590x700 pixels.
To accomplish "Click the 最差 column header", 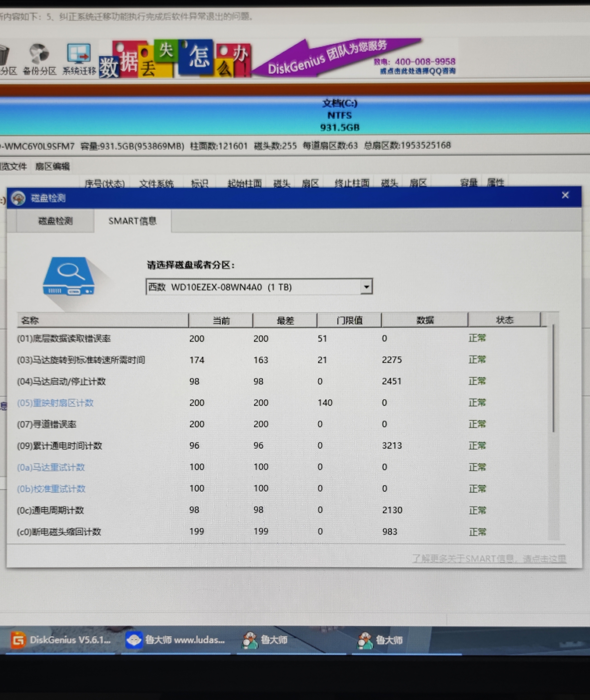I will point(285,321).
